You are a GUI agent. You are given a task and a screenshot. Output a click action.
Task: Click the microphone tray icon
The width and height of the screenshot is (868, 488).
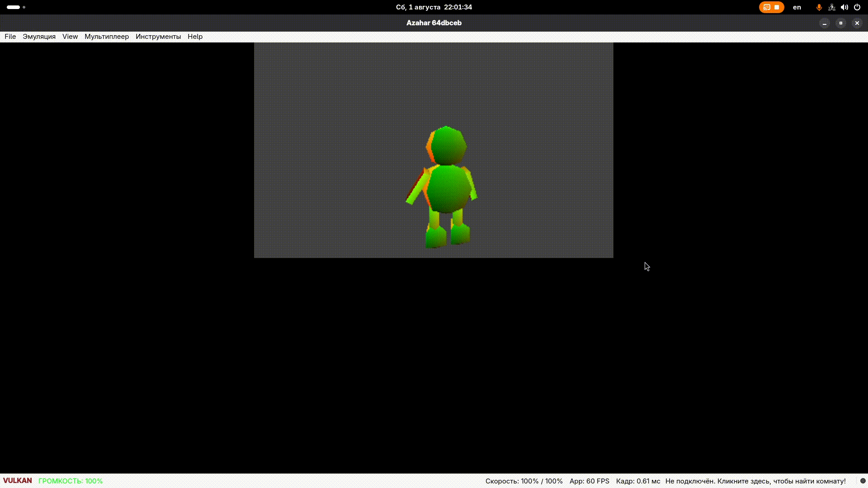[x=819, y=7]
